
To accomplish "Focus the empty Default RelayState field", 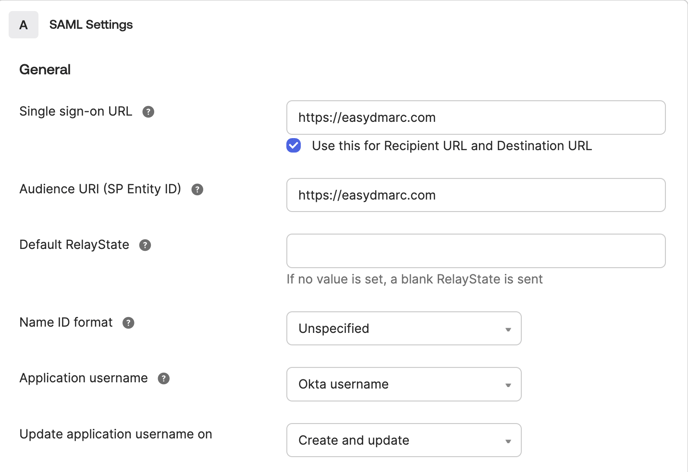I will pos(476,251).
